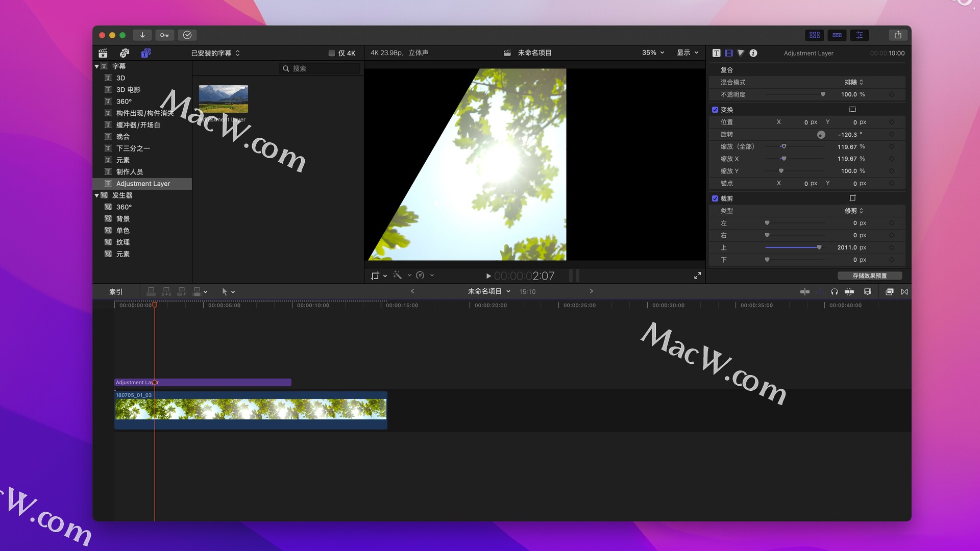This screenshot has width=980, height=551.
Task: Open the transitions browser icon
Action: click(904, 292)
